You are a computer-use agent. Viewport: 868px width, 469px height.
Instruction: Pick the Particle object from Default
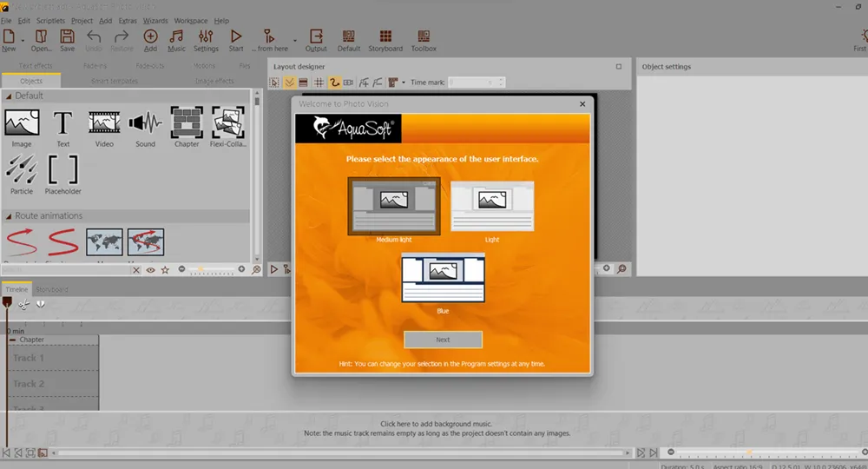22,171
